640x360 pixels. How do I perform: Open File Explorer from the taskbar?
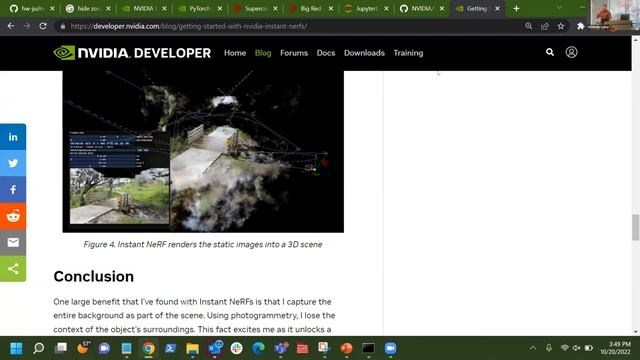pos(192,348)
